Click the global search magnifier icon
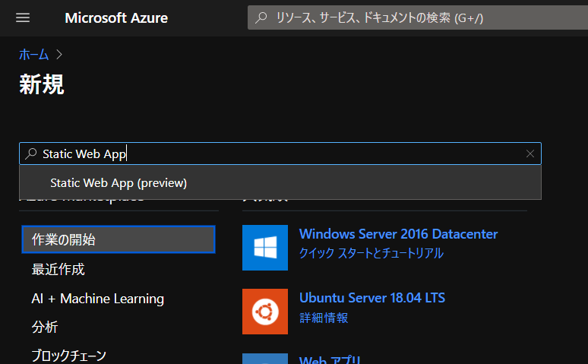 [x=261, y=17]
